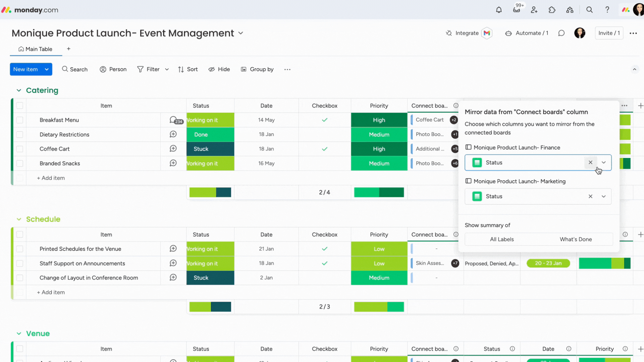Click info icon on Schedule Connect boards column
644x362 pixels.
pyautogui.click(x=456, y=235)
